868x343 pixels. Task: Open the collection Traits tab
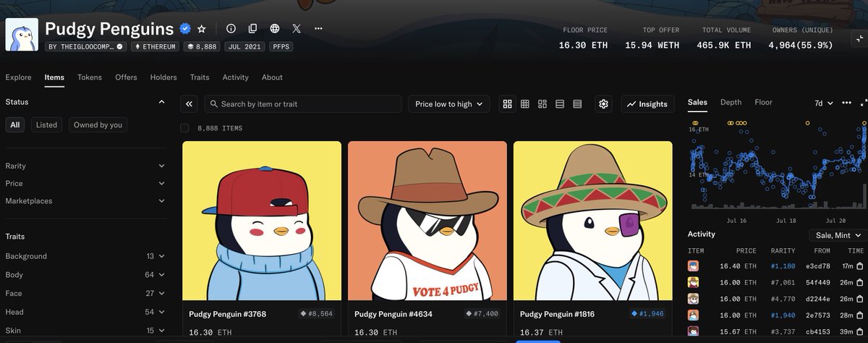pyautogui.click(x=200, y=77)
